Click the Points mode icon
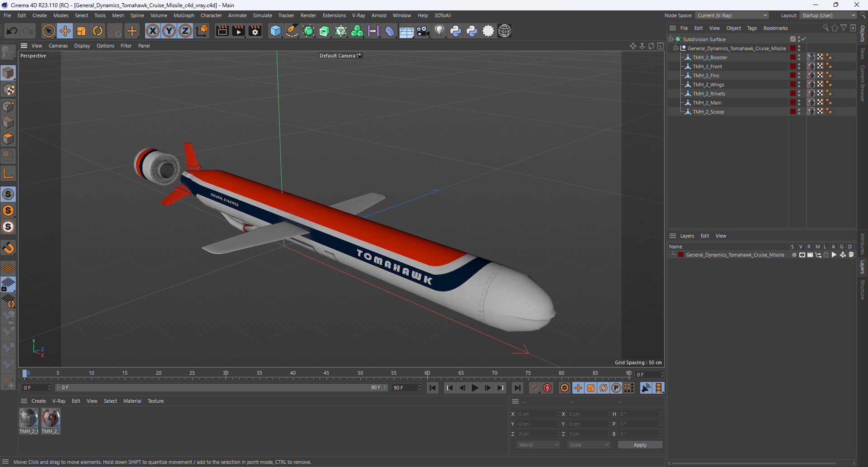 8,106
